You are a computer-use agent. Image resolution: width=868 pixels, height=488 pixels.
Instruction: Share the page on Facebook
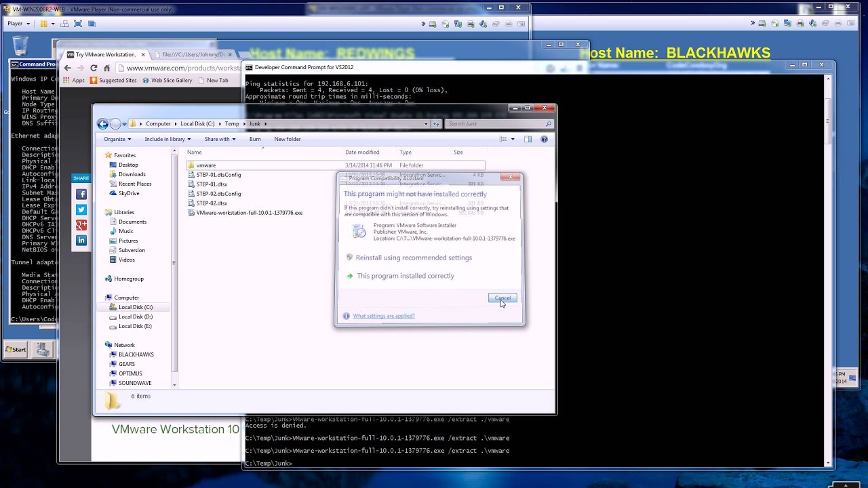[x=81, y=194]
